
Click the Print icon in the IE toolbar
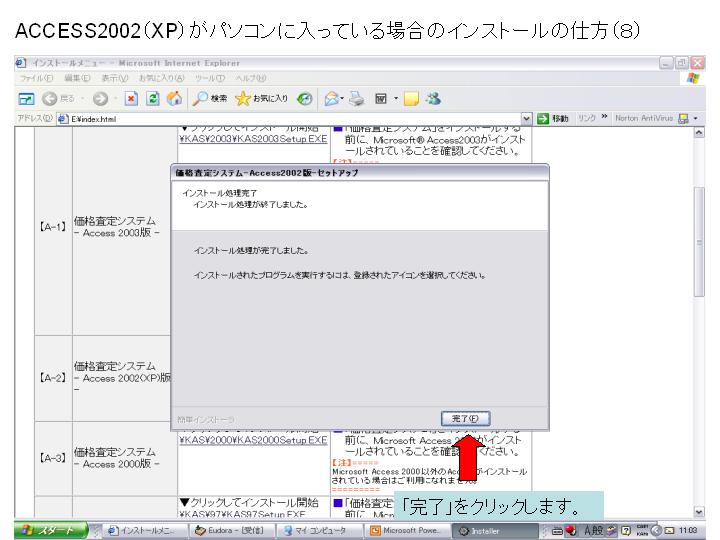tap(356, 99)
